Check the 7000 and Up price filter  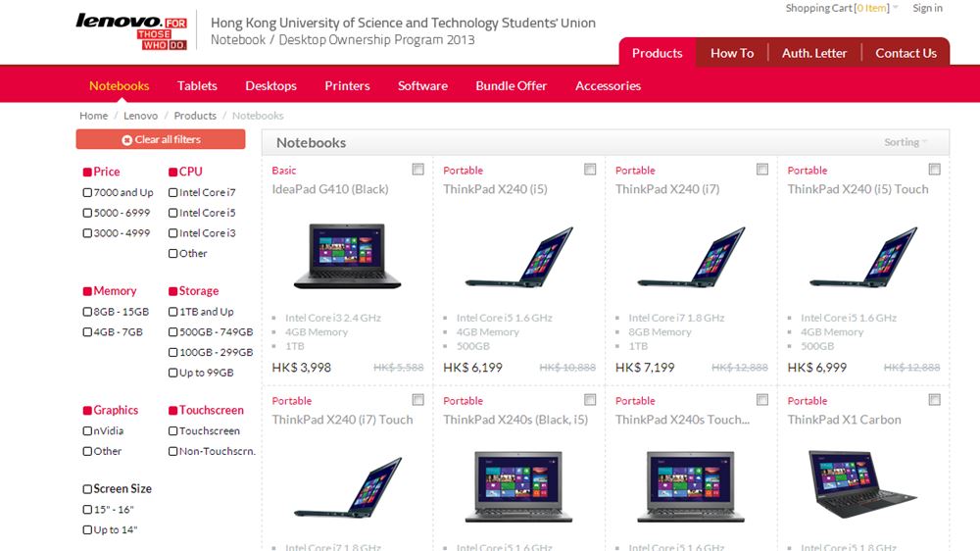(87, 192)
